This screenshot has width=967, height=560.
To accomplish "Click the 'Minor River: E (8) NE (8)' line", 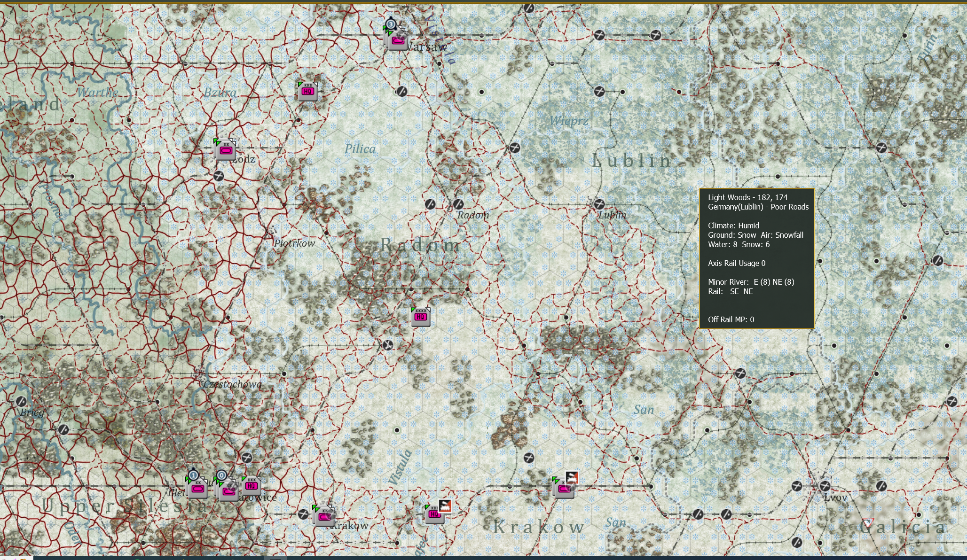I will coord(751,282).
